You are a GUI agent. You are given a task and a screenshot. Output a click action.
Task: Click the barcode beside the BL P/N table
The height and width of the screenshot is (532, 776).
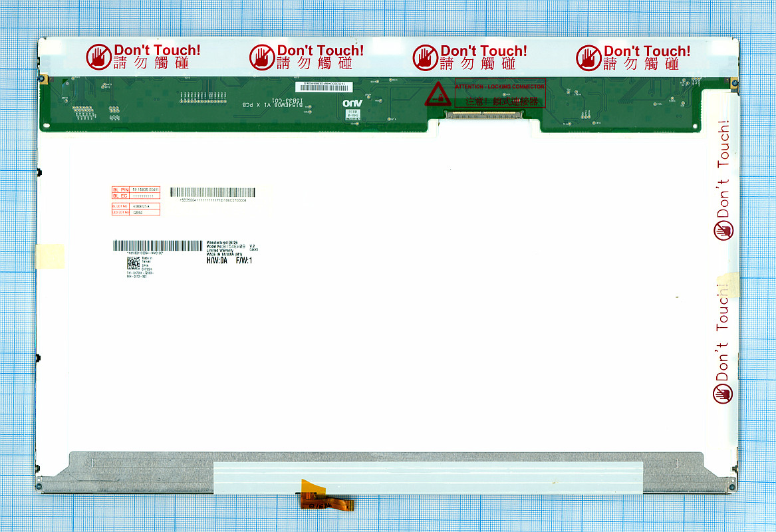pos(212,192)
